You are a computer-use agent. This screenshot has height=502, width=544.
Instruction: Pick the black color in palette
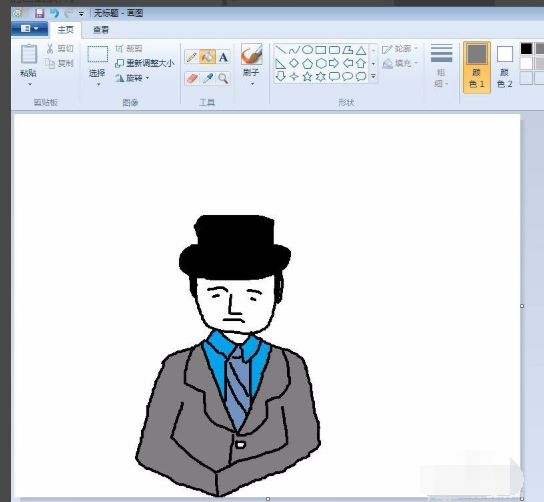526,49
